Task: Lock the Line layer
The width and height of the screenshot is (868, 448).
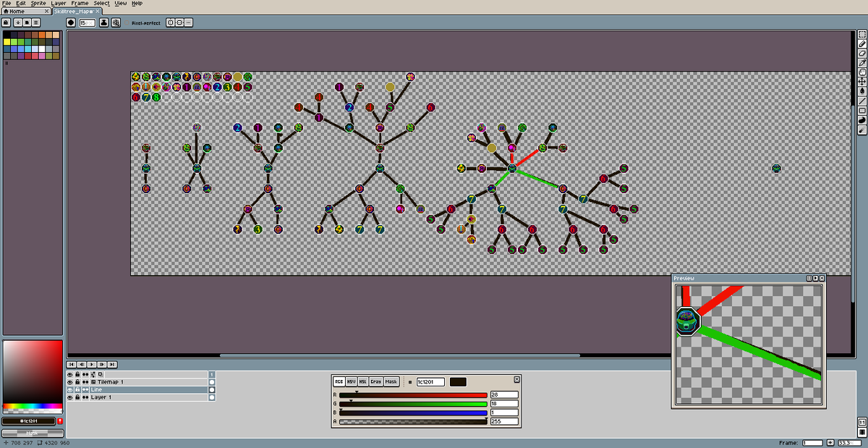Action: [77, 389]
